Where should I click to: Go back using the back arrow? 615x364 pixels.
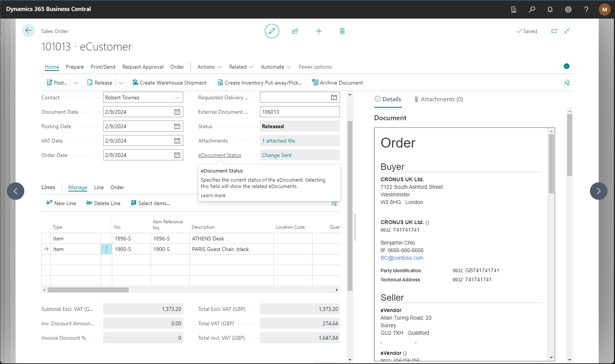point(28,31)
